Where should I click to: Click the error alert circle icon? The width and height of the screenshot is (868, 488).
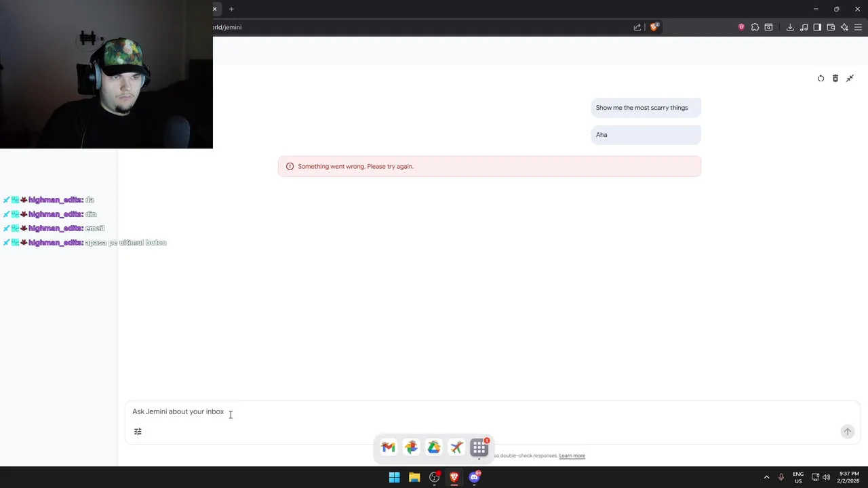coord(290,166)
